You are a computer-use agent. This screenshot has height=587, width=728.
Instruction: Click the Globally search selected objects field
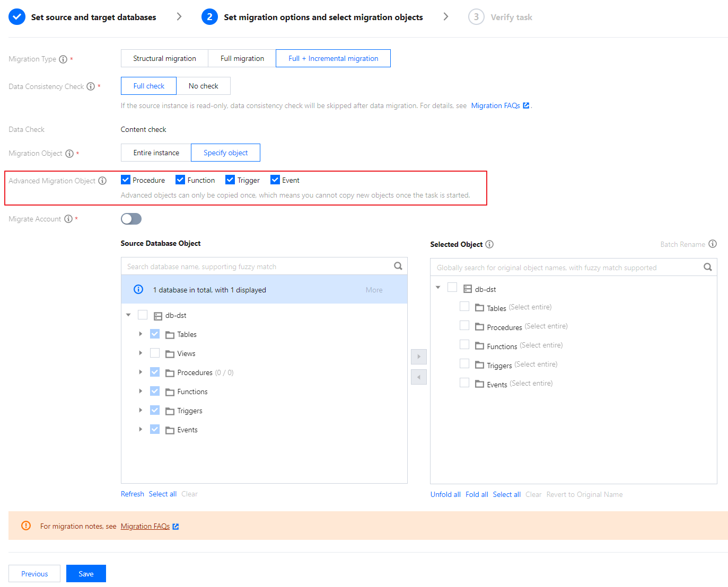tap(567, 268)
